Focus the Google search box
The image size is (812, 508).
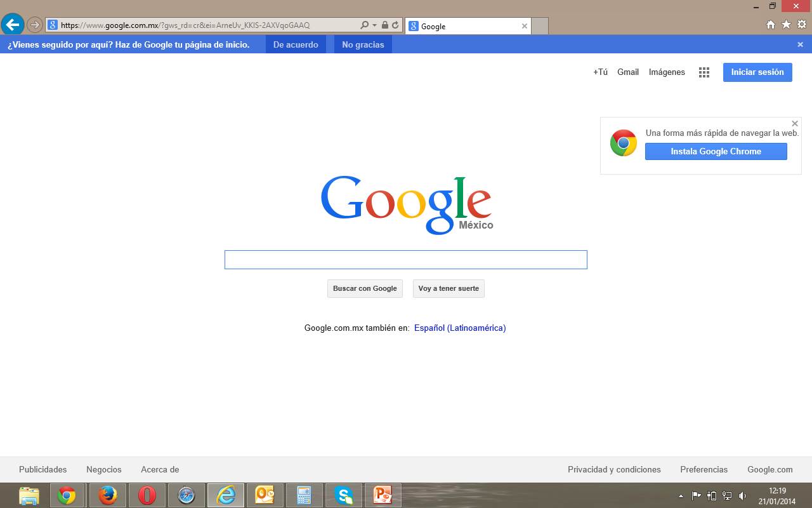pyautogui.click(x=406, y=260)
